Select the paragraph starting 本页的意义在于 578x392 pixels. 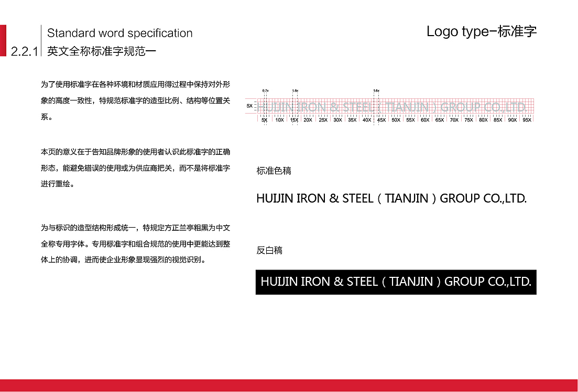pyautogui.click(x=135, y=168)
